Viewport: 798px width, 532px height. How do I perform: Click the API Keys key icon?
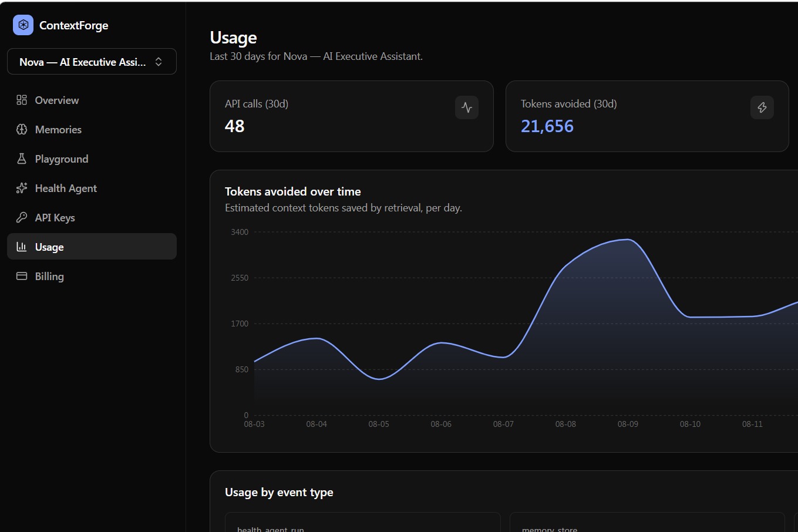(x=22, y=217)
